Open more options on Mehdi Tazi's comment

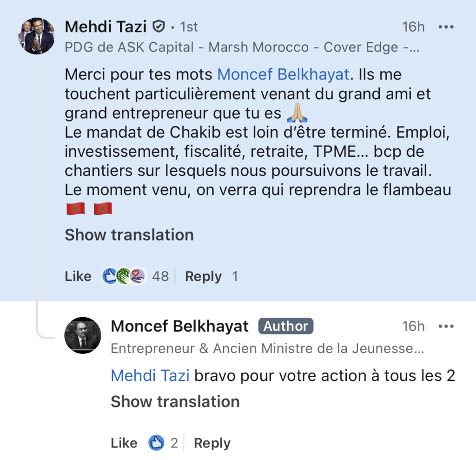tap(446, 27)
